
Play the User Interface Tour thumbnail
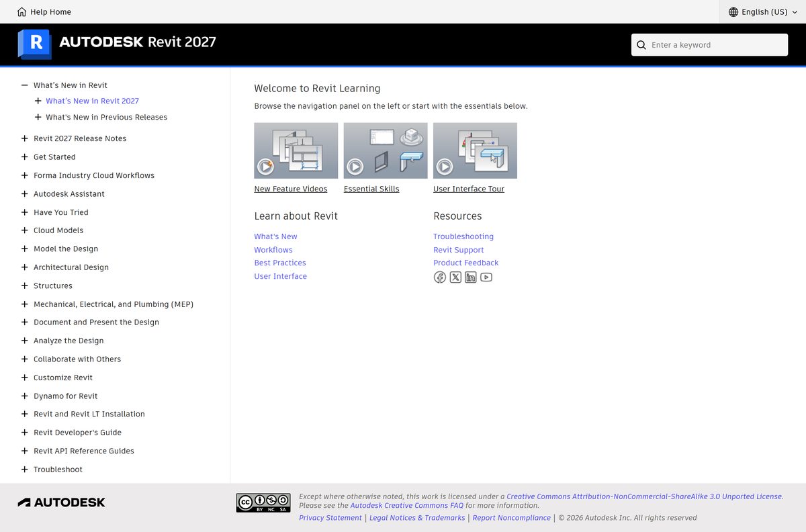pos(475,150)
